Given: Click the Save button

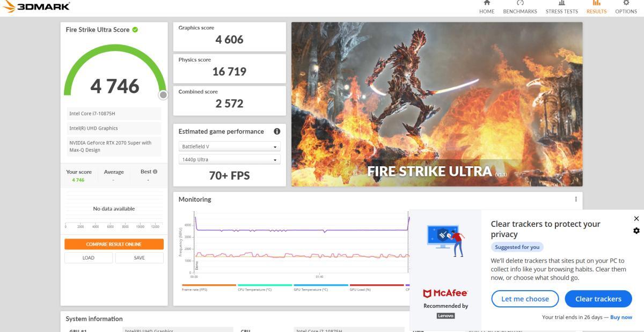Looking at the screenshot, I should click(139, 258).
